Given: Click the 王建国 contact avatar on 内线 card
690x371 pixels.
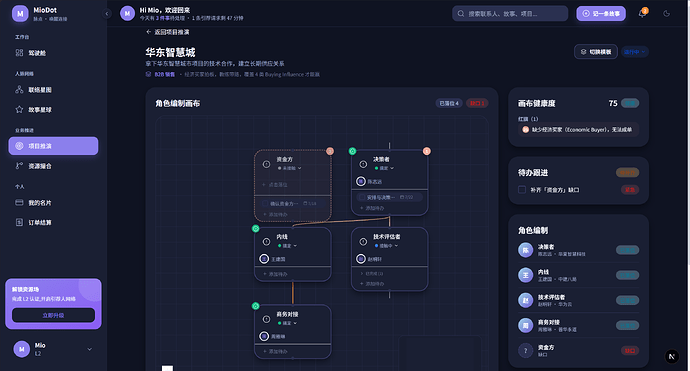Looking at the screenshot, I should point(264,259).
